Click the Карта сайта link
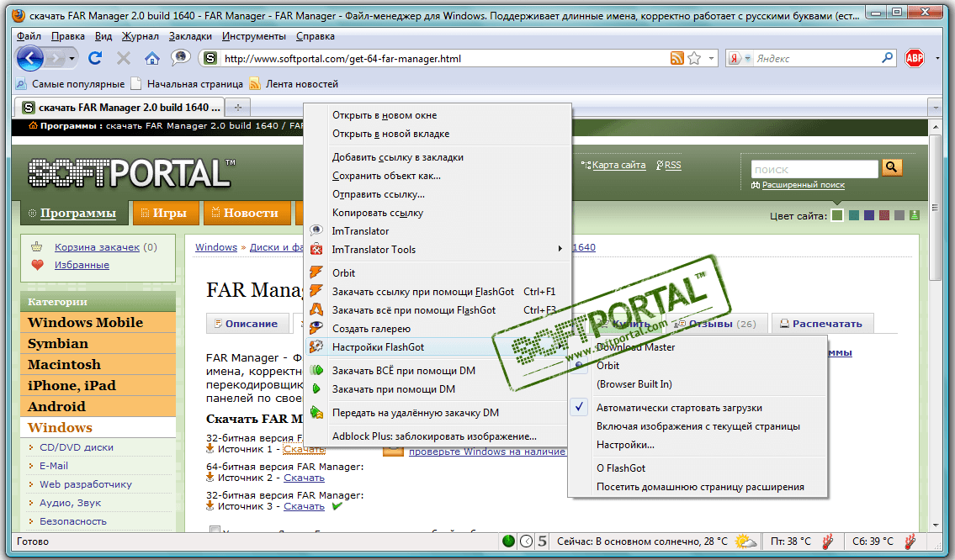 click(x=618, y=165)
